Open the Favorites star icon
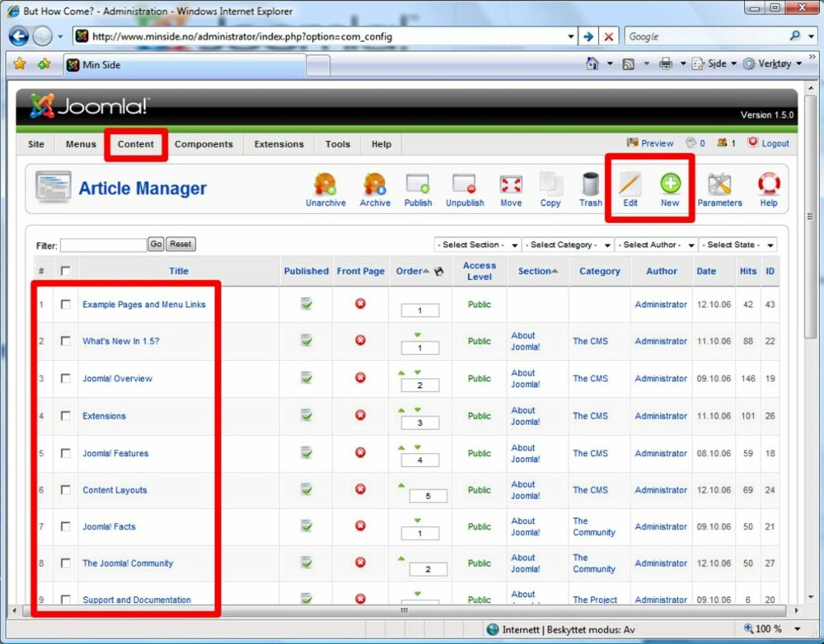Image resolution: width=824 pixels, height=644 pixels. coord(20,64)
